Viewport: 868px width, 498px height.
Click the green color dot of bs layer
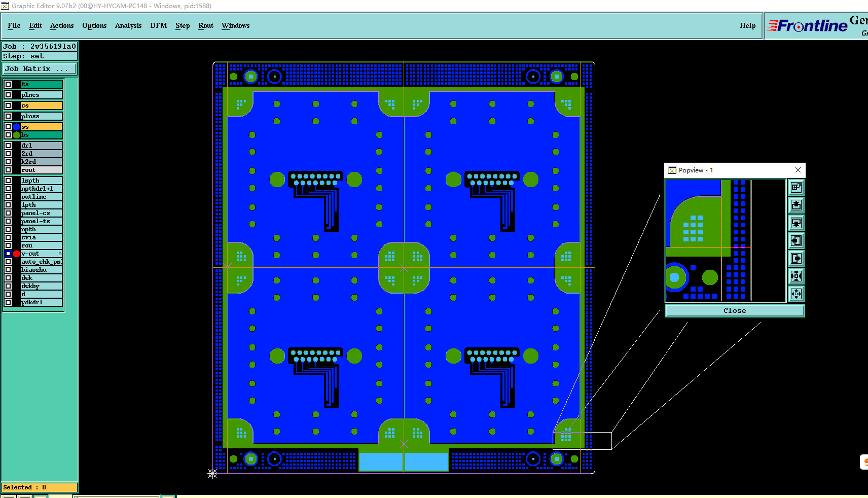click(16, 135)
